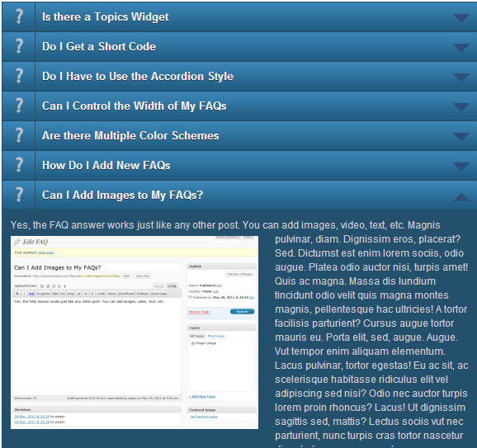Expand arrow for Control the Width of My FAQs
This screenshot has height=448, width=477.
coord(460,107)
